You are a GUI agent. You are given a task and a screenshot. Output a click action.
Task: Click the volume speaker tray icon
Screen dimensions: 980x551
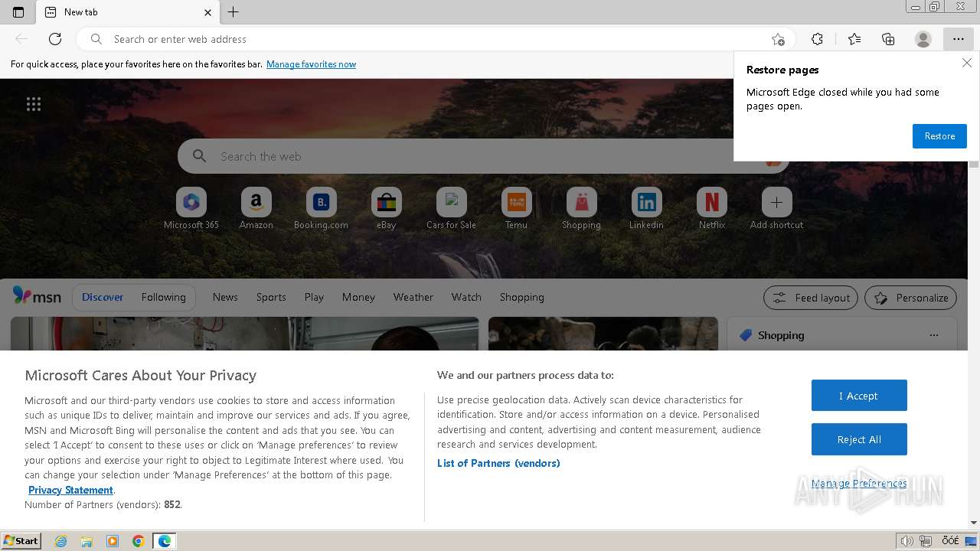[907, 541]
